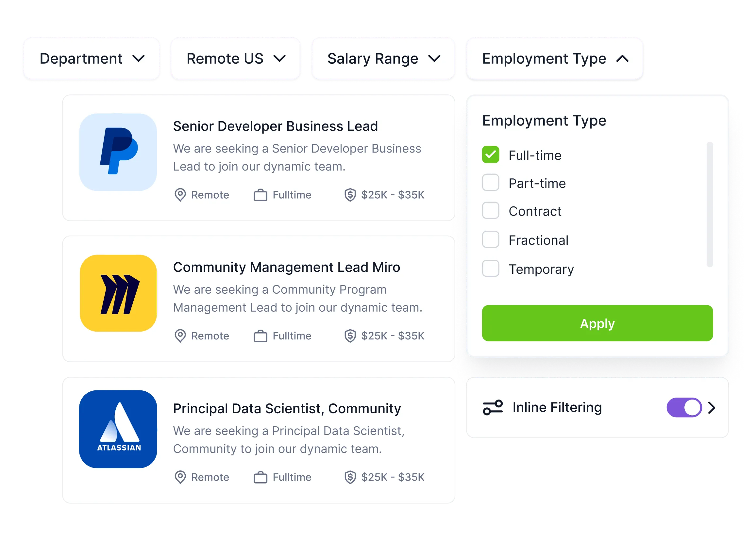Click the salary shield icon on Atlassian listing
The width and height of the screenshot is (756, 541).
pos(350,477)
